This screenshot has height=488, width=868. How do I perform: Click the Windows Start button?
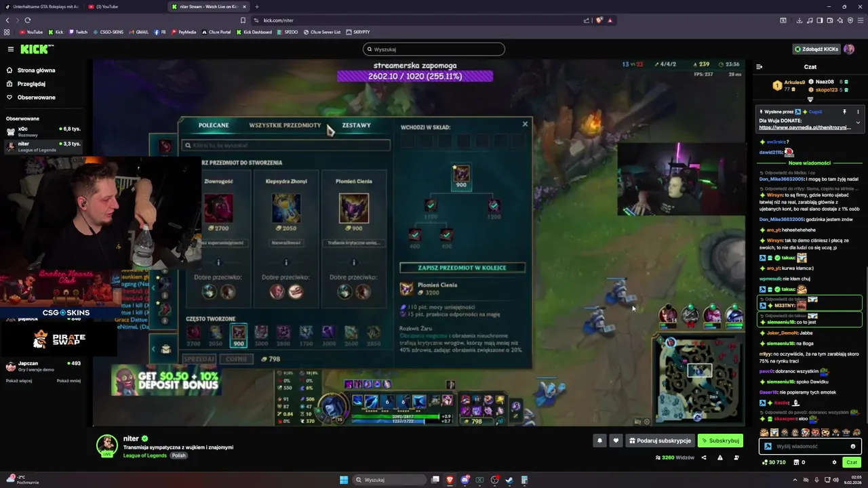[344, 480]
